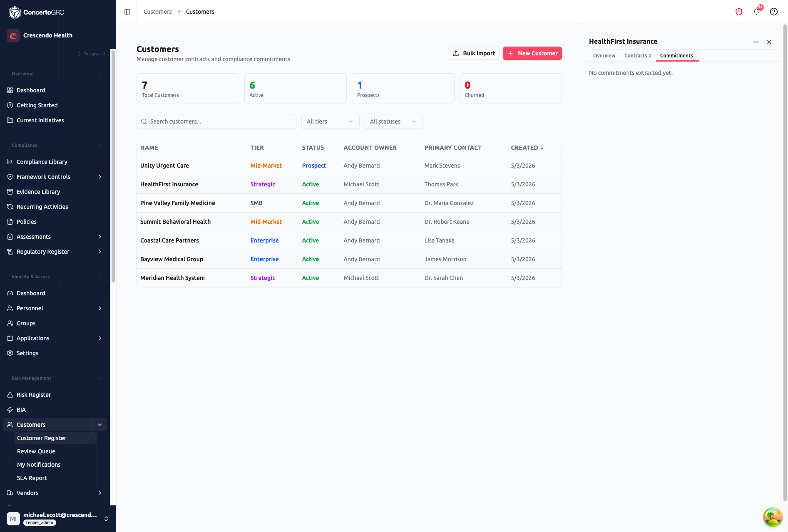Viewport: 788px width, 532px height.
Task: Expand Vendors submenu chevron
Action: 100,493
